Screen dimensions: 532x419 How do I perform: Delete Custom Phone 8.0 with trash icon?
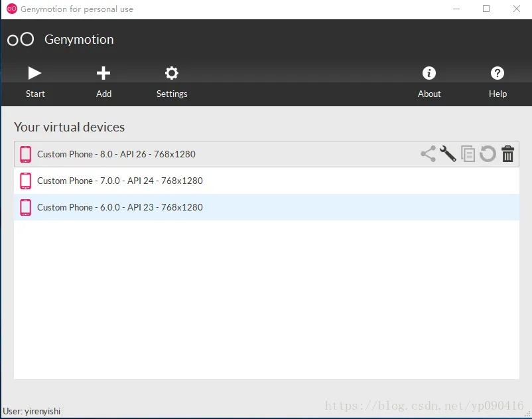[507, 154]
